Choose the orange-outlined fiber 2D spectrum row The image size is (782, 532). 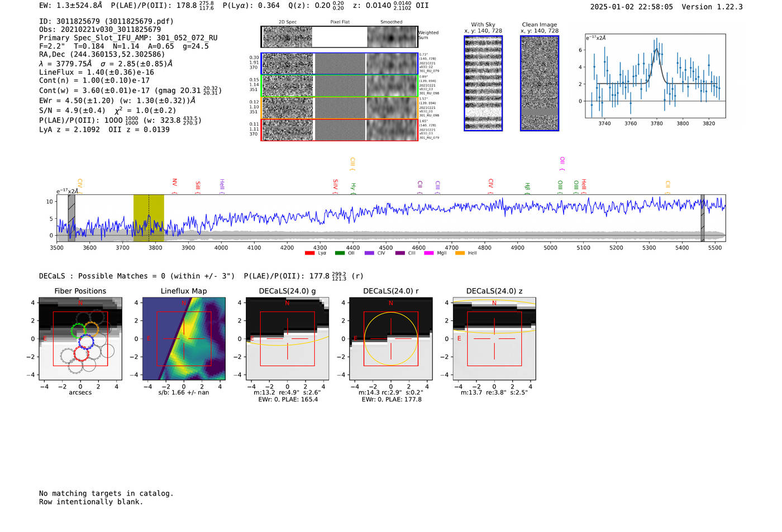tap(340, 108)
